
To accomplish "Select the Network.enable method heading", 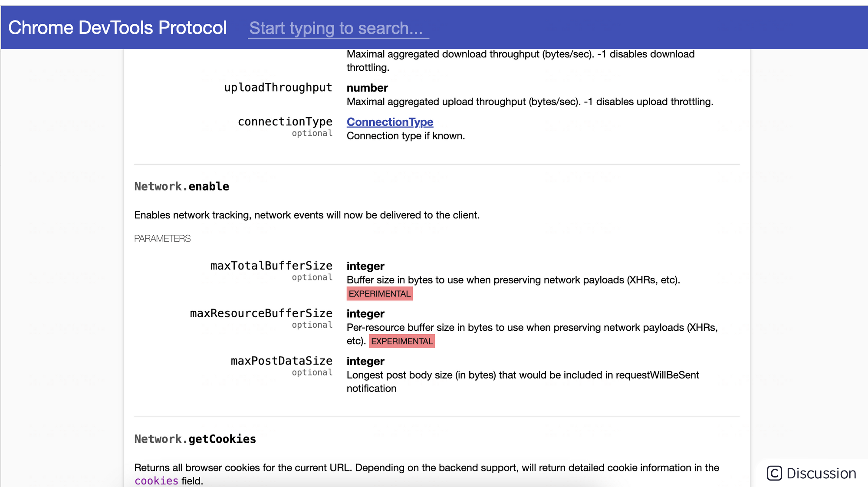I will click(181, 186).
